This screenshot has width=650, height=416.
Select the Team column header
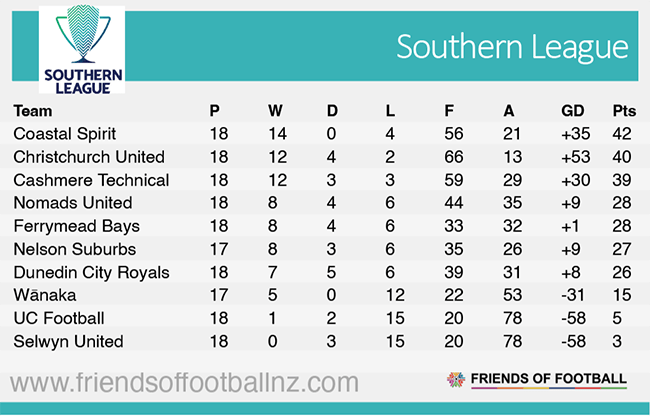tap(33, 111)
